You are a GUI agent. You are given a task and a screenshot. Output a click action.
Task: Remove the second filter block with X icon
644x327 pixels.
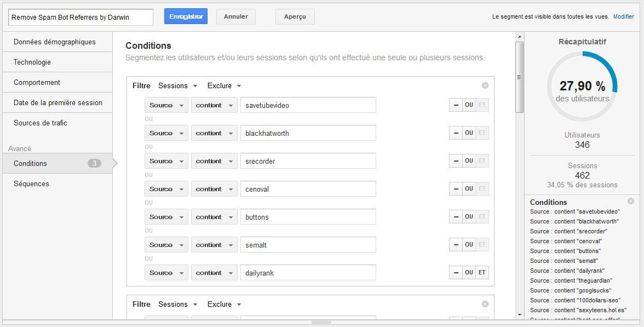[485, 304]
